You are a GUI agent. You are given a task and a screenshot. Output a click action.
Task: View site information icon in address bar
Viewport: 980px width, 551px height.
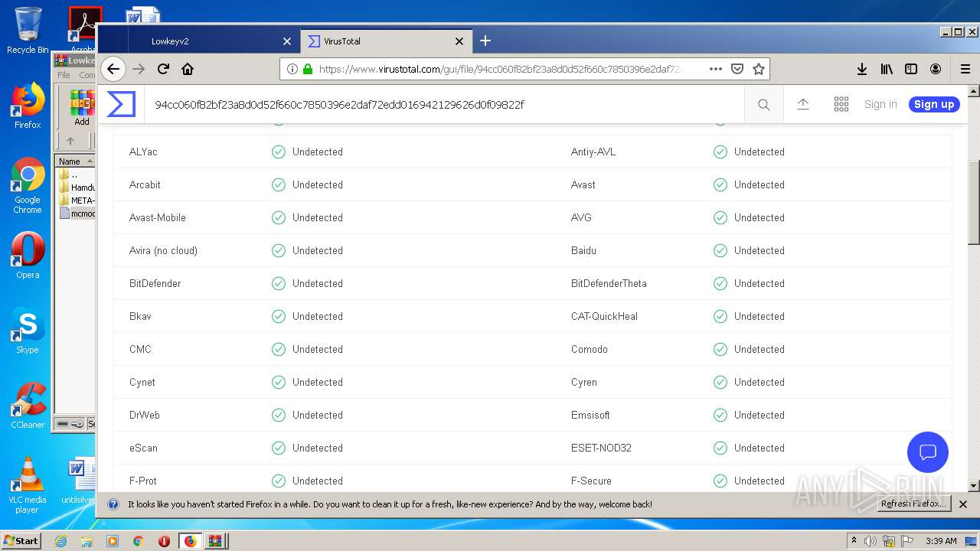[x=292, y=69]
